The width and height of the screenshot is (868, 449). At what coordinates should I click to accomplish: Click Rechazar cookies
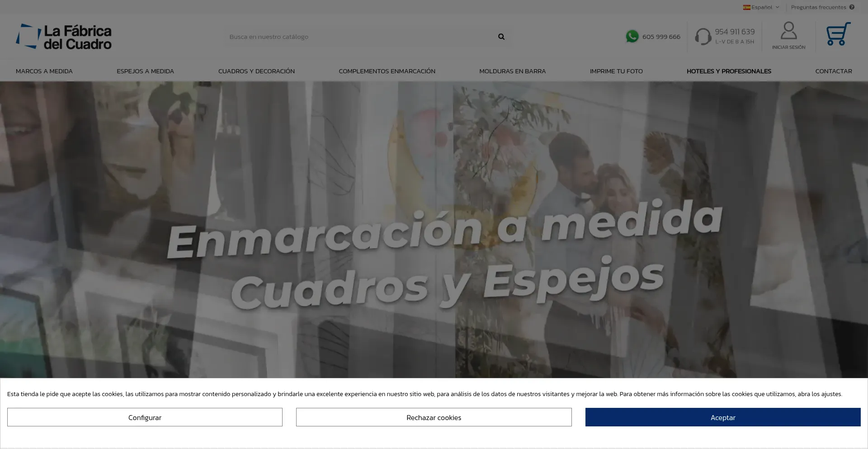[x=434, y=417]
